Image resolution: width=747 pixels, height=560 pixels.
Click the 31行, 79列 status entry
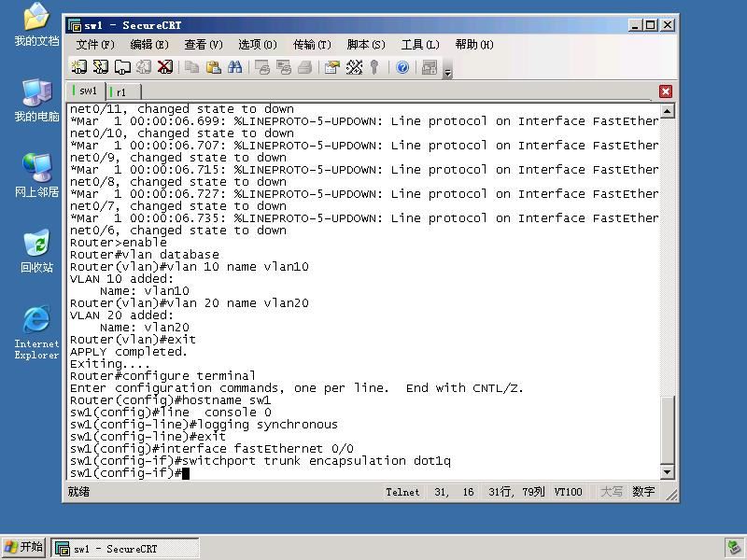click(x=516, y=492)
